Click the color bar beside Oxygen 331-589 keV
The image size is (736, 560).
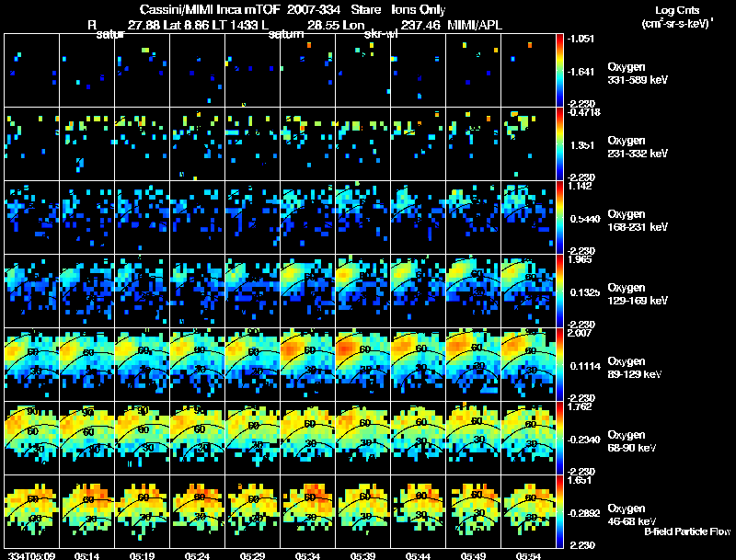click(559, 71)
